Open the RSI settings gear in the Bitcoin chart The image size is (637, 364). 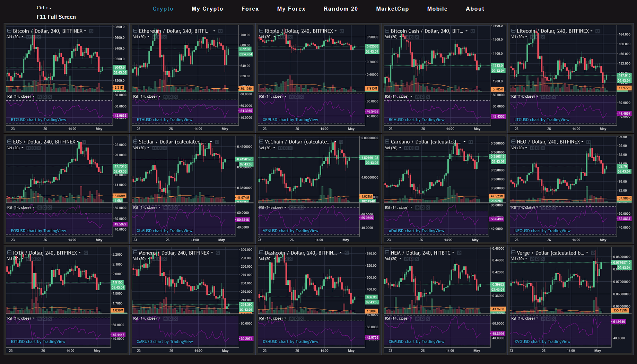(x=45, y=97)
